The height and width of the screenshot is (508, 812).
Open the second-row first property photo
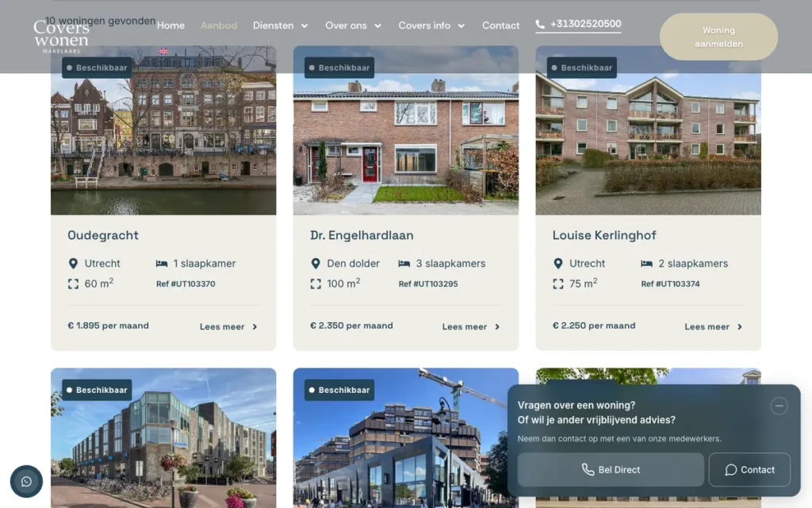(163, 438)
